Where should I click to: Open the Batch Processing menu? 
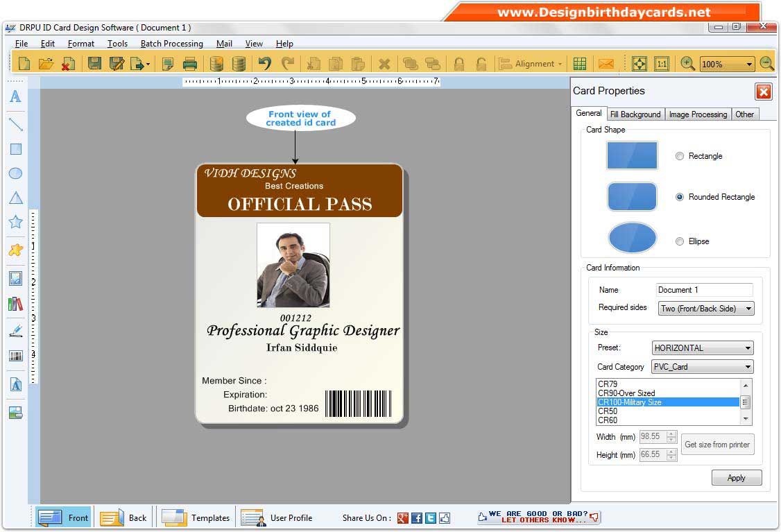click(171, 44)
